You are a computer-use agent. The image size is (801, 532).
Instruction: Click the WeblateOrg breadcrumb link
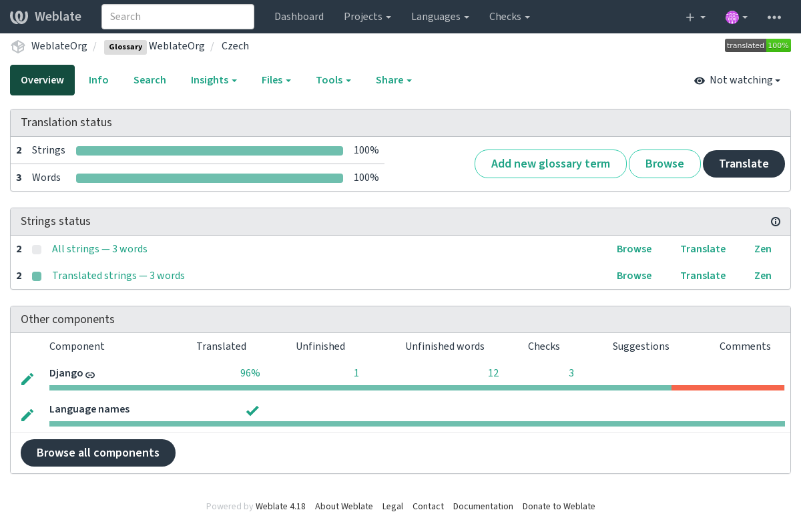(59, 46)
